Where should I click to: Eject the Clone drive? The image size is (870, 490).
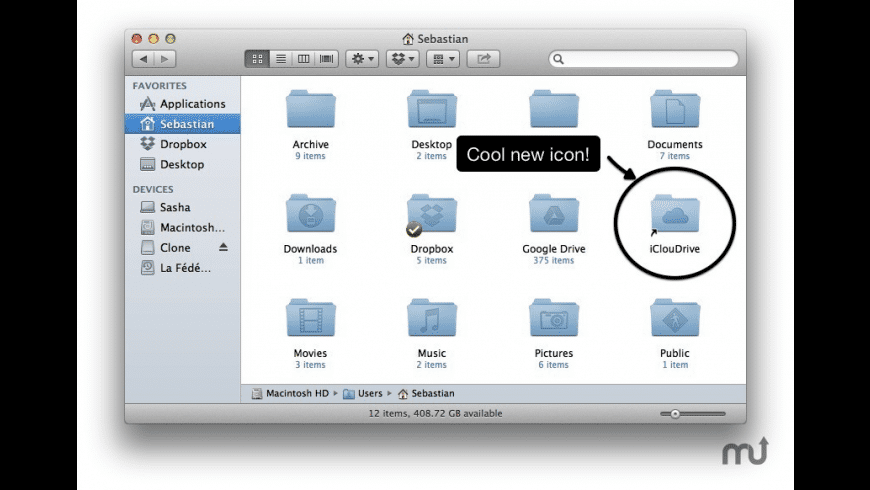[x=224, y=247]
